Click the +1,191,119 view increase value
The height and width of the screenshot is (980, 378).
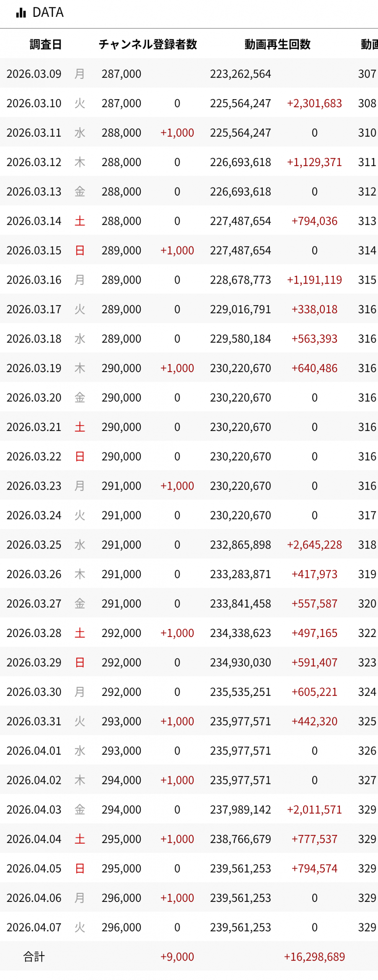point(314,280)
